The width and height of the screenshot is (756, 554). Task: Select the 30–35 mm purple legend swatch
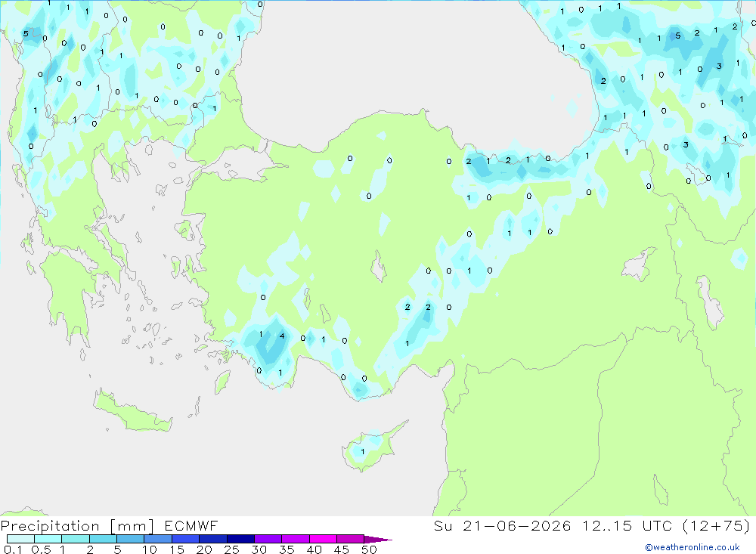(268, 539)
